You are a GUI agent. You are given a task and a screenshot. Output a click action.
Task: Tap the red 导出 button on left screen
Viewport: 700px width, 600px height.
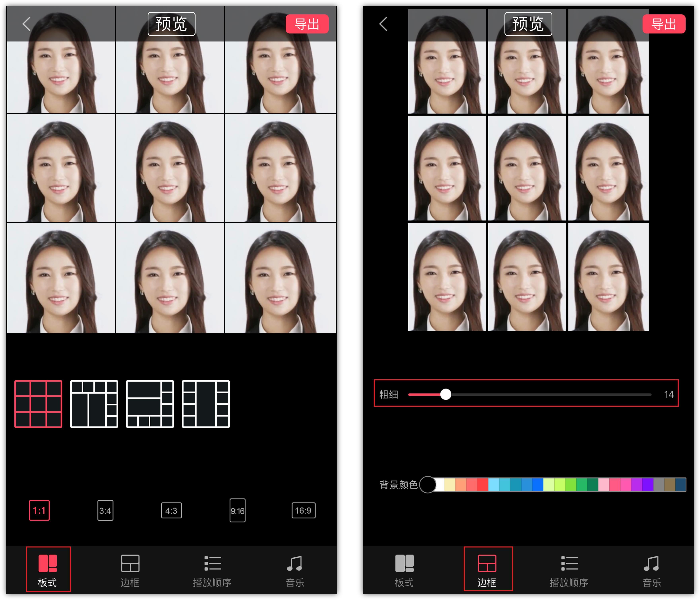coord(307,24)
